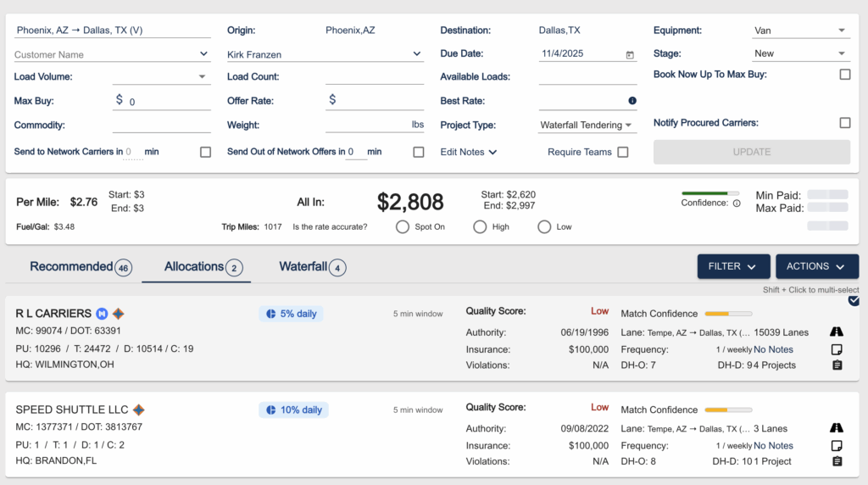Open the Equipment dropdown showing Van
The image size is (868, 485).
tap(800, 31)
